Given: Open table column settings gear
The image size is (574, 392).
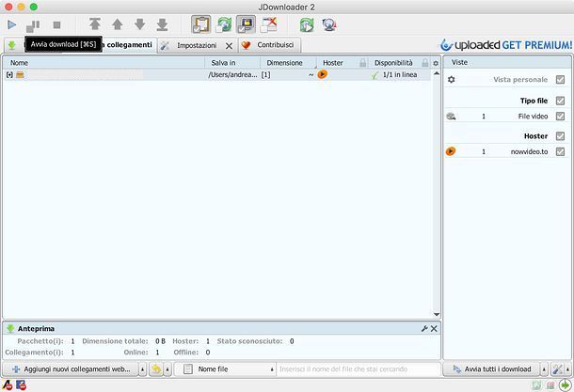Looking at the screenshot, I should [x=436, y=63].
